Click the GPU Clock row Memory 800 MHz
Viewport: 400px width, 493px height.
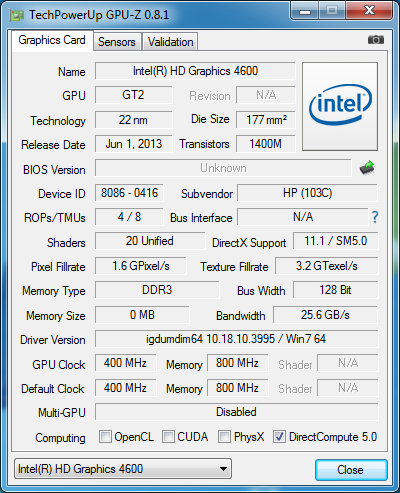point(237,363)
